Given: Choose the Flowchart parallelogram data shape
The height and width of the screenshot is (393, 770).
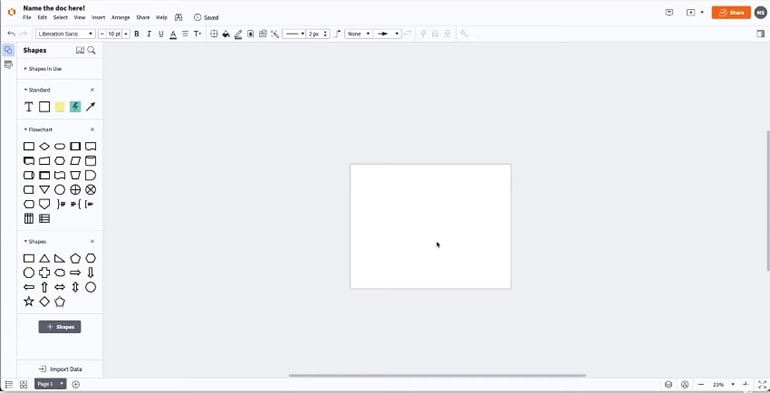Looking at the screenshot, I should click(75, 161).
